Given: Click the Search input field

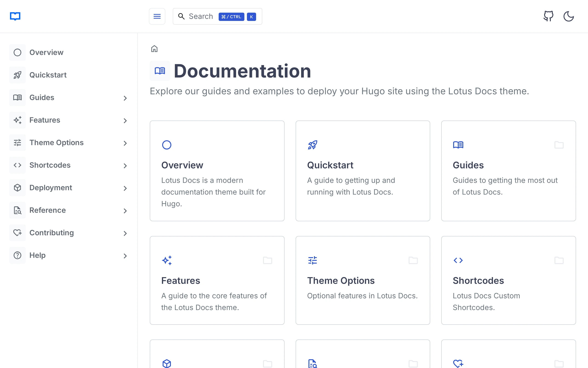Looking at the screenshot, I should click(x=217, y=16).
